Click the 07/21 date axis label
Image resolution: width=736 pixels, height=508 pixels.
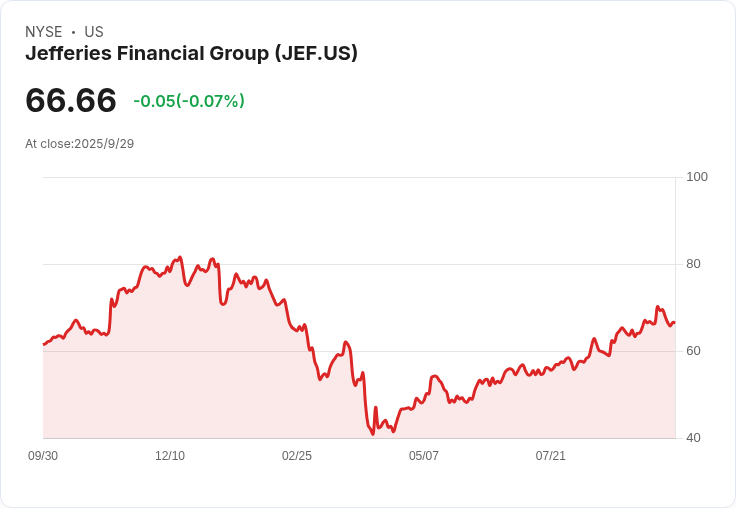551,456
